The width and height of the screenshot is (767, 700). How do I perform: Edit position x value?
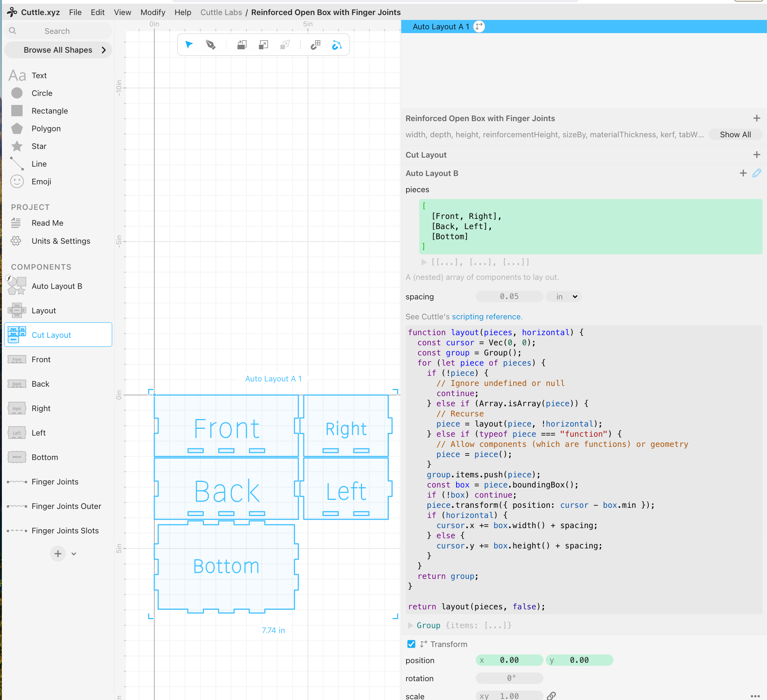point(509,661)
